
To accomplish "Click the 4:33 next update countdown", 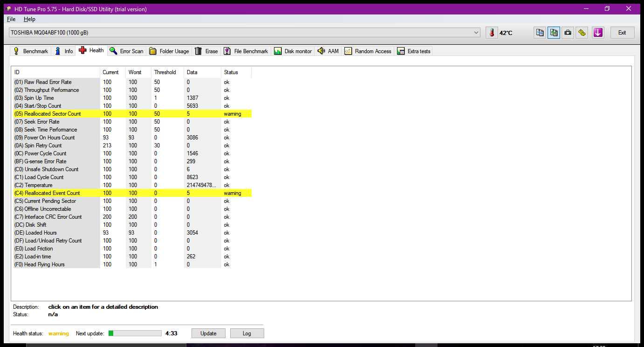I will pos(171,333).
